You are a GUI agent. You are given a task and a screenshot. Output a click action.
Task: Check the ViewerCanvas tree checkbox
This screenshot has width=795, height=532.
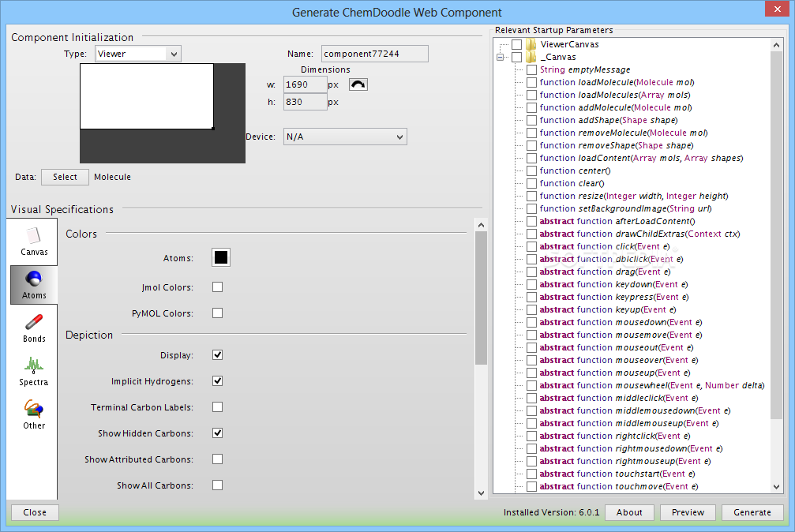coord(516,44)
